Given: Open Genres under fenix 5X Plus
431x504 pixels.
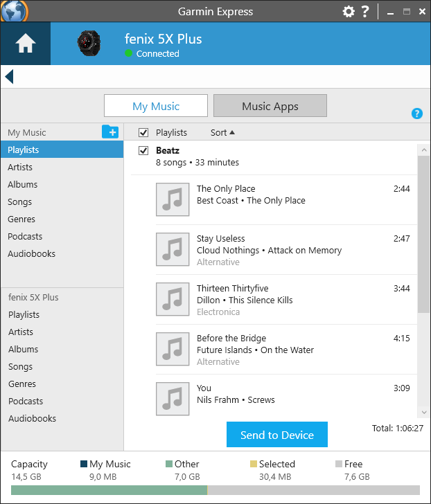Looking at the screenshot, I should click(x=62, y=384).
